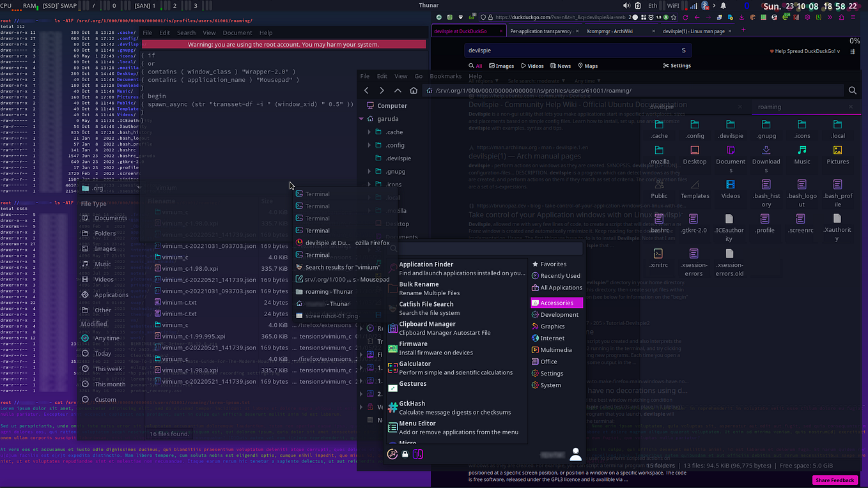Open DuckDuckGo 'Any time' date dropdown
This screenshot has height=488, width=868.
click(587, 81)
